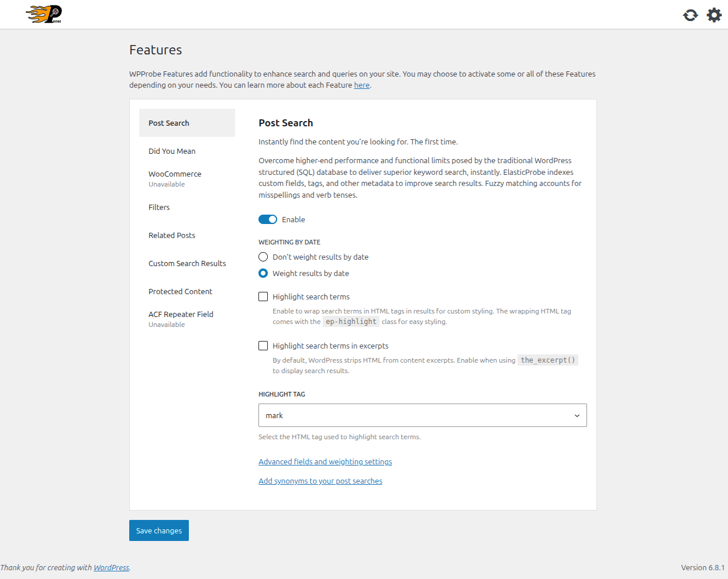Open the WordPress footer link
The image size is (728, 579).
[111, 567]
